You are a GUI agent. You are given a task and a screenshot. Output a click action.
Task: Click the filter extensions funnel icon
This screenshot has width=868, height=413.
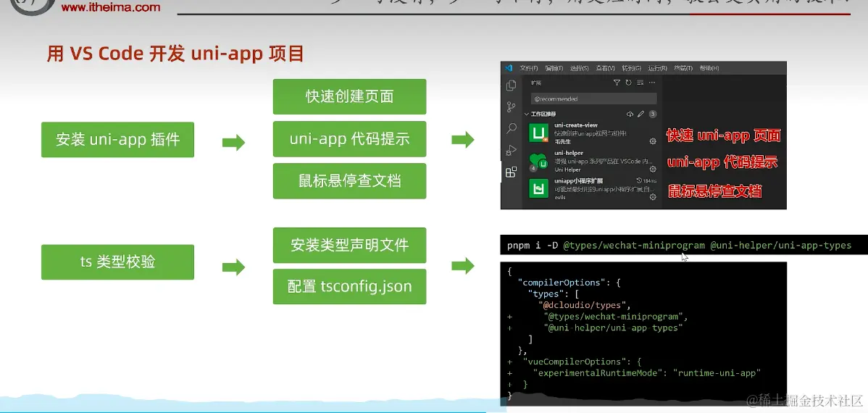point(617,83)
